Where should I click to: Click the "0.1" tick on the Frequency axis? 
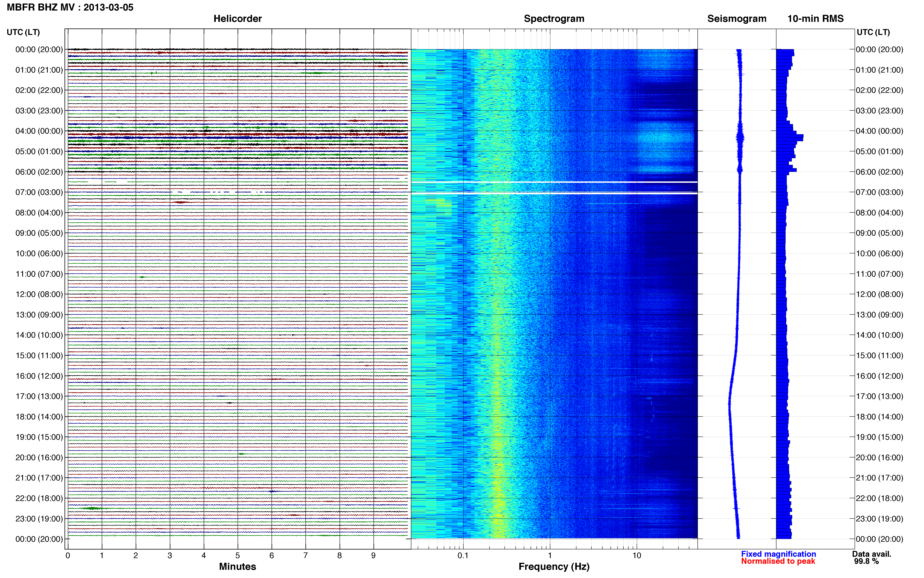point(463,555)
